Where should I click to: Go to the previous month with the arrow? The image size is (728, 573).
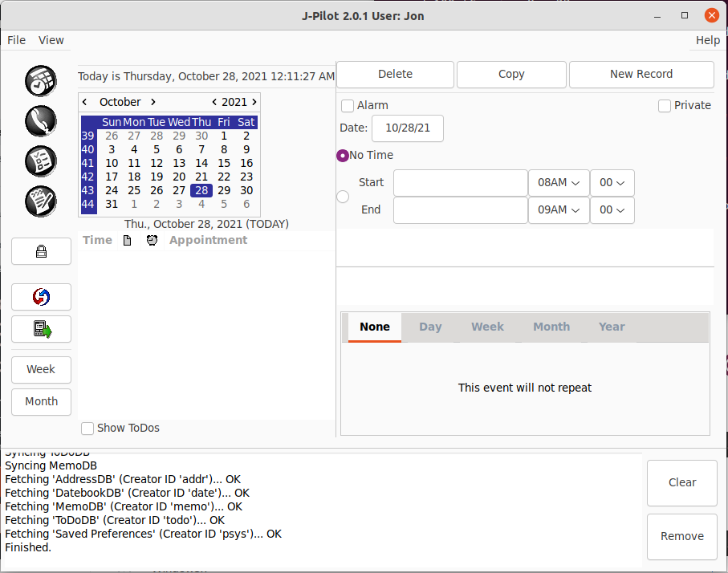[x=84, y=102]
